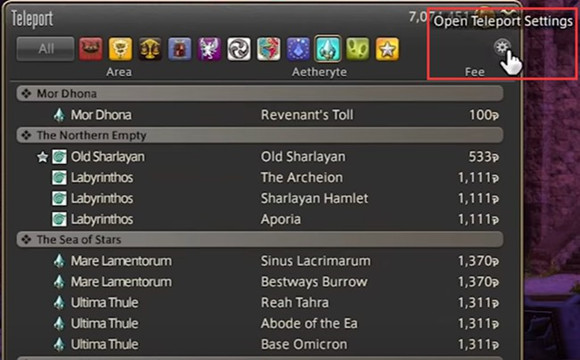This screenshot has height=360, width=580.
Task: Select the red ship region tab icon
Action: click(91, 49)
